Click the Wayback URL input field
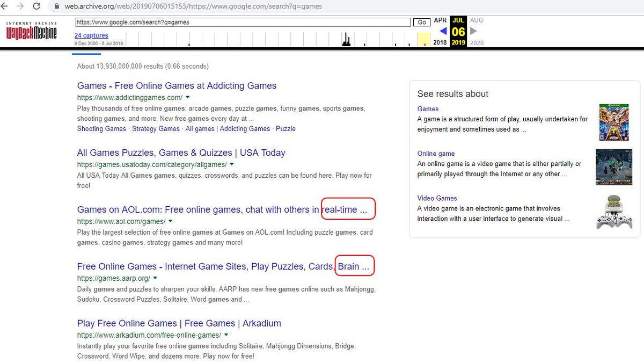The width and height of the screenshot is (644, 363). point(243,23)
